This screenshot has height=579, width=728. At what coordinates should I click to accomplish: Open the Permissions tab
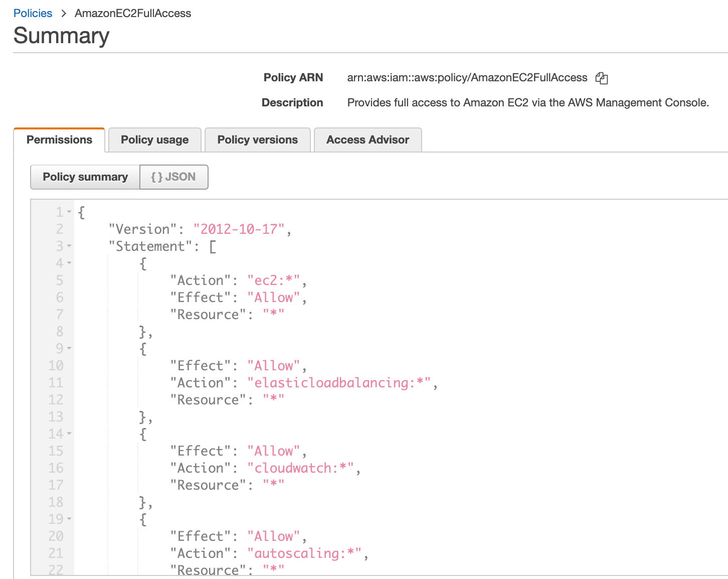point(59,139)
